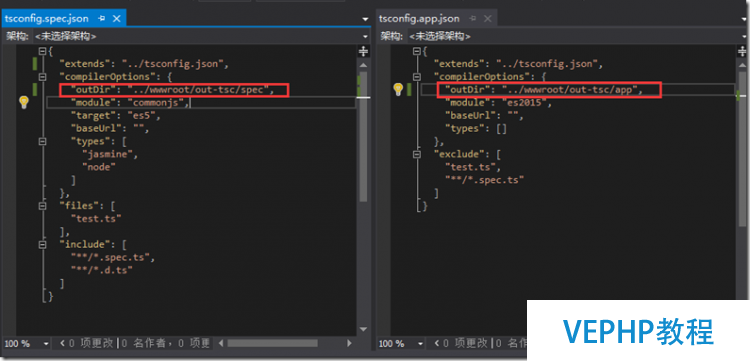
Task: Collapse the "exclude" array in app.json
Action: click(417, 154)
